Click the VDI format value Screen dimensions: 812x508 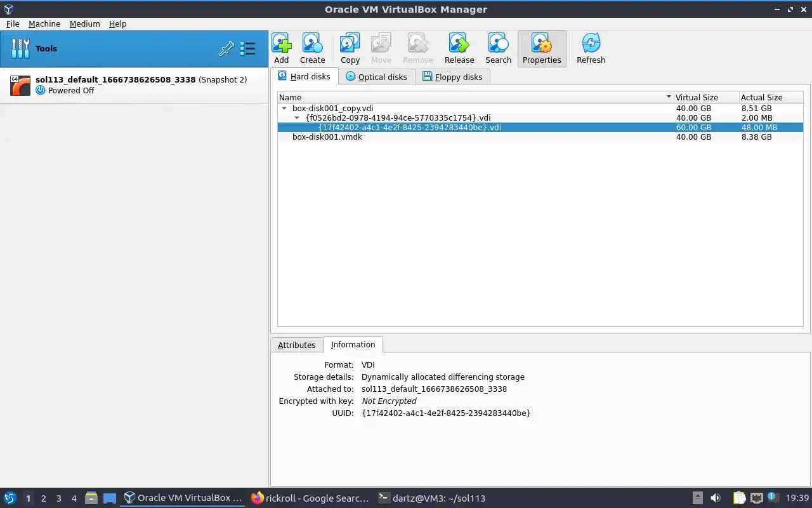(368, 364)
